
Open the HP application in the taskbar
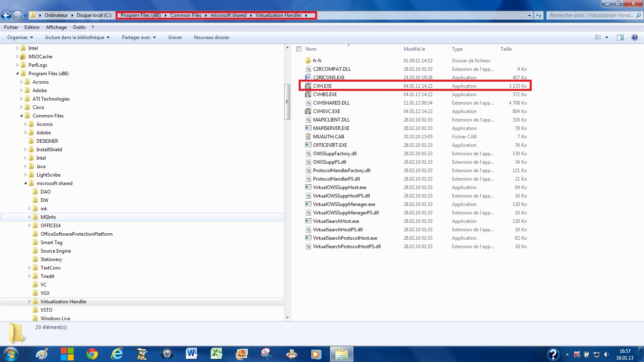click(x=167, y=354)
